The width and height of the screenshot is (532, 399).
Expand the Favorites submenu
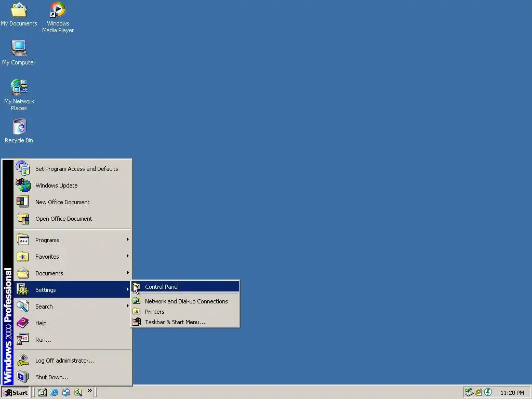click(72, 257)
